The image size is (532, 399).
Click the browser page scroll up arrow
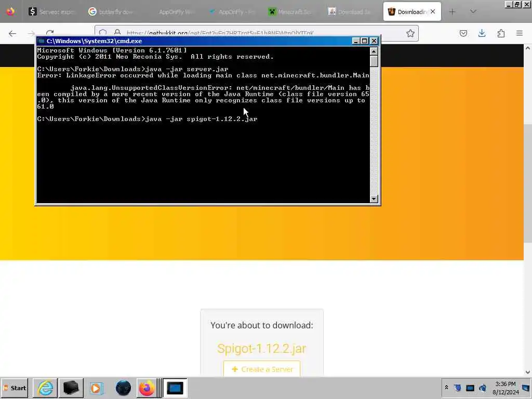528,48
